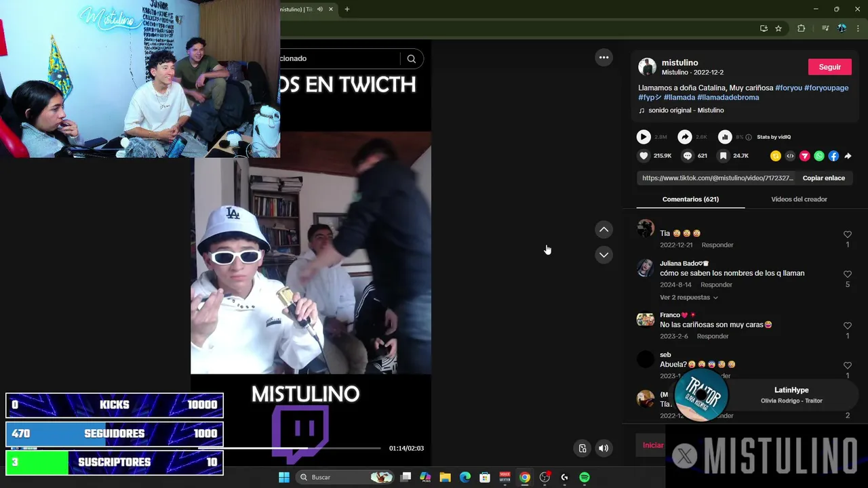Click the Buscar taskbar search box
Screen dimensions: 868x488
click(347, 477)
